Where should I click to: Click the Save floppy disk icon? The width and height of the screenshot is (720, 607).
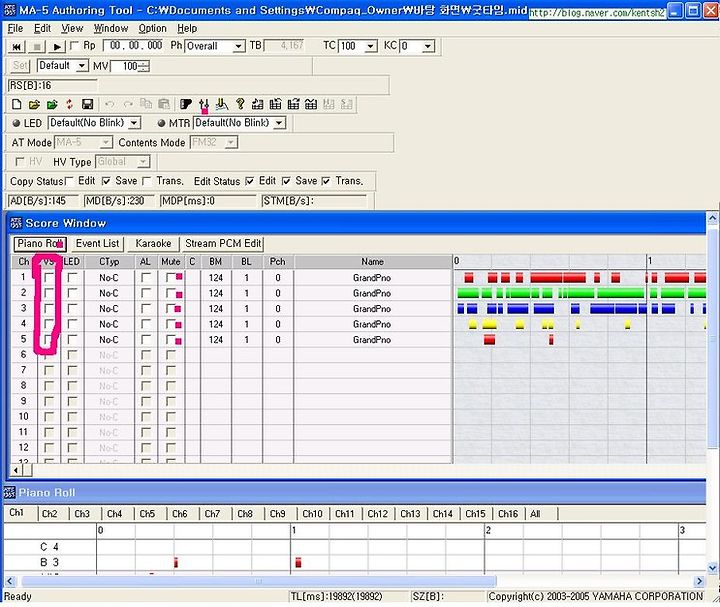[87, 104]
